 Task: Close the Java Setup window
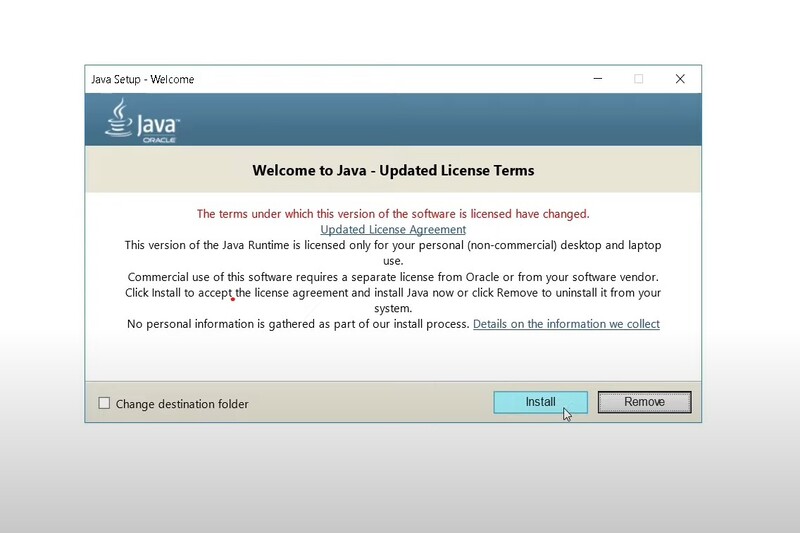pos(680,79)
